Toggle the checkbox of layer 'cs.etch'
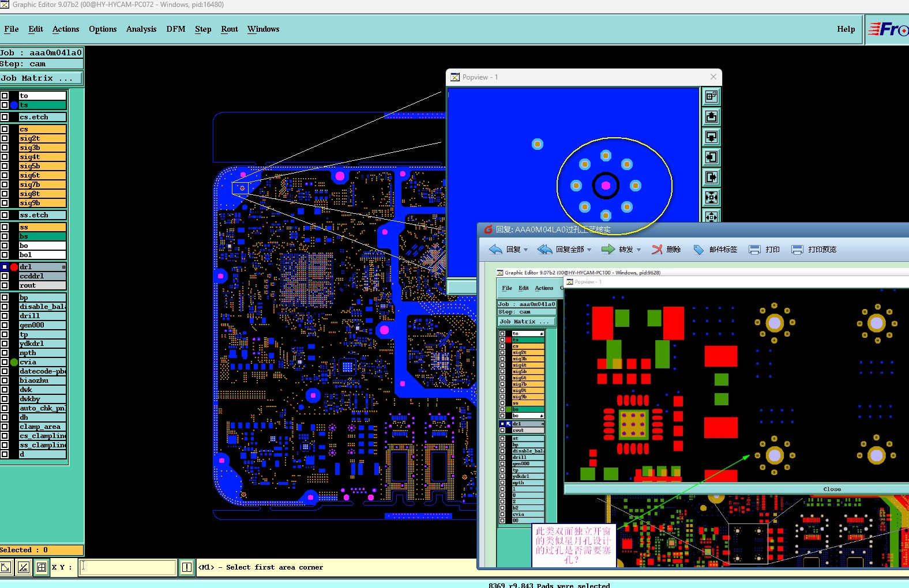The width and height of the screenshot is (909, 588). (5, 117)
